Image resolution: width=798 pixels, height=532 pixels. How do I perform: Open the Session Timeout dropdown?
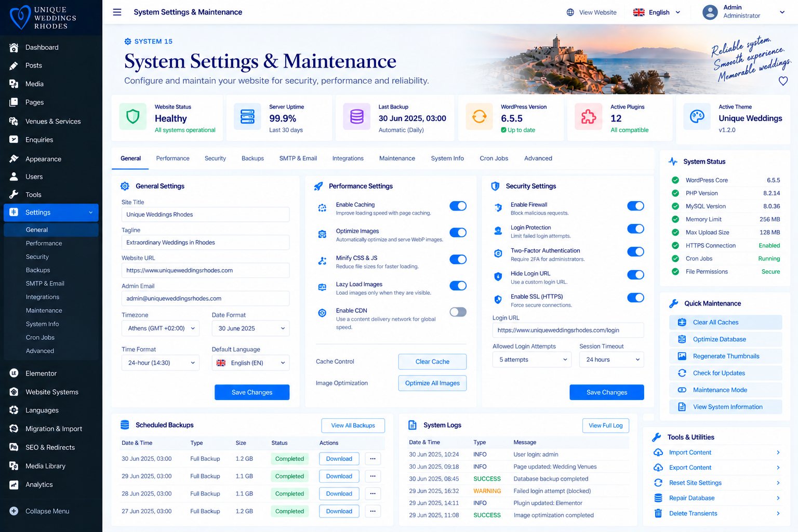(611, 360)
